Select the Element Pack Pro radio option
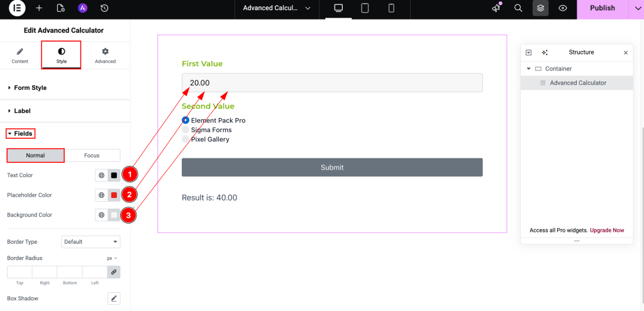This screenshot has height=311, width=644. (x=186, y=120)
